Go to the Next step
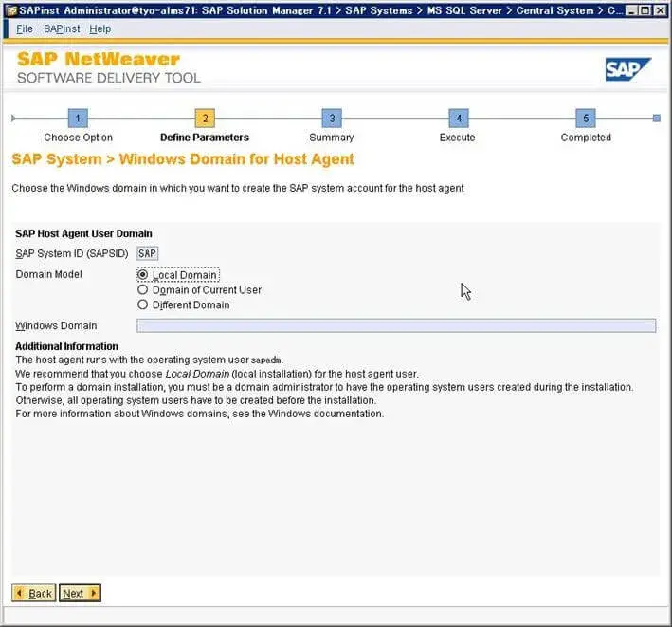 coord(80,594)
